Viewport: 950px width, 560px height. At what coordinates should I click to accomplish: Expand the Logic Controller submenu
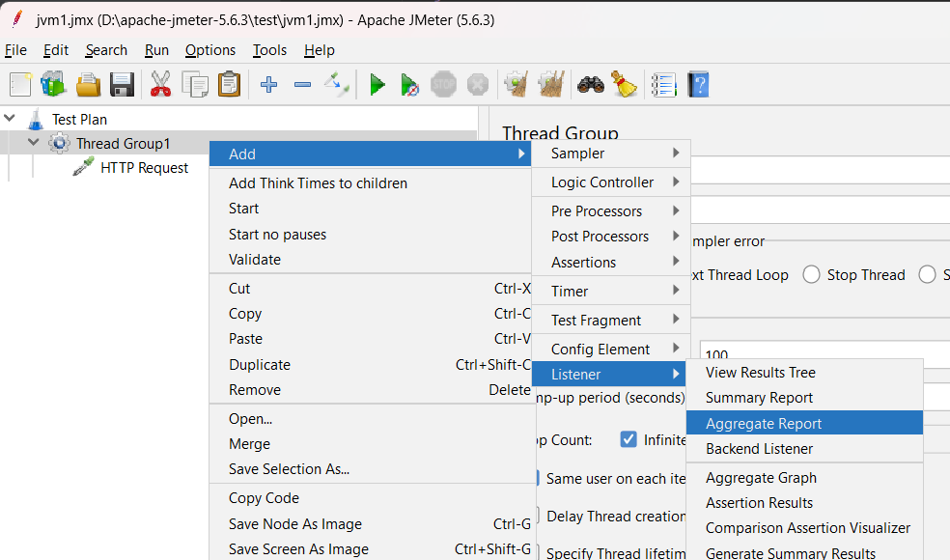pyautogui.click(x=611, y=182)
